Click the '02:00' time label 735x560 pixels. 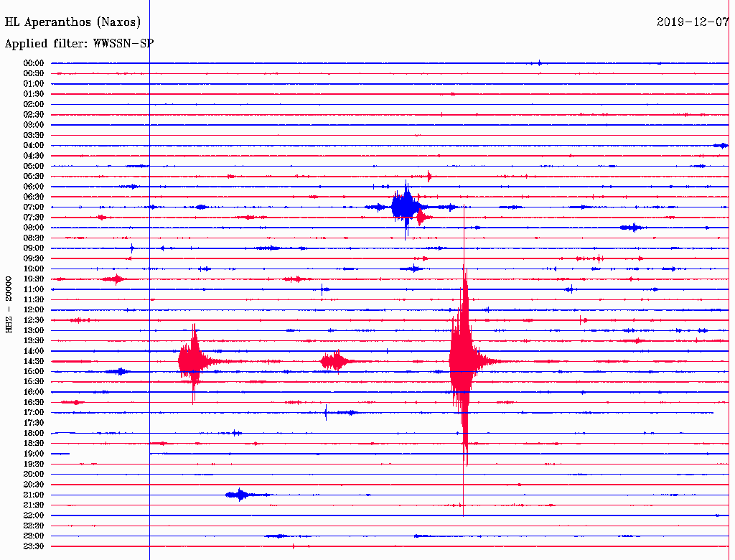coord(34,105)
